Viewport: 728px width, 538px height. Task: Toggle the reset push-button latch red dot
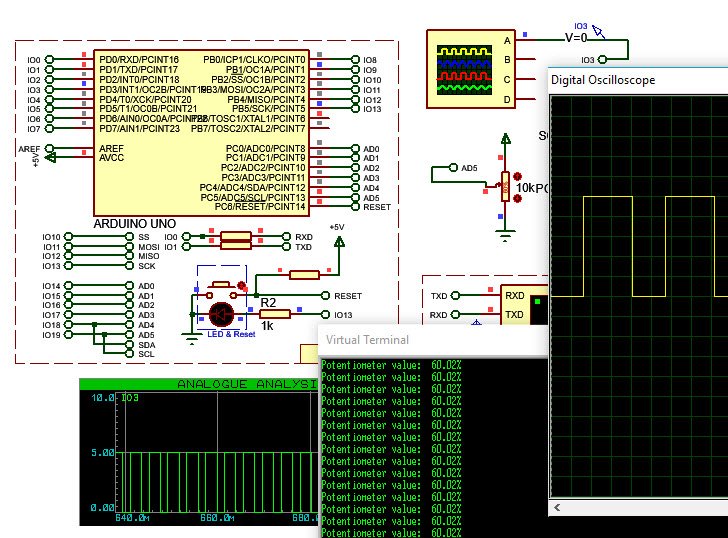(241, 285)
